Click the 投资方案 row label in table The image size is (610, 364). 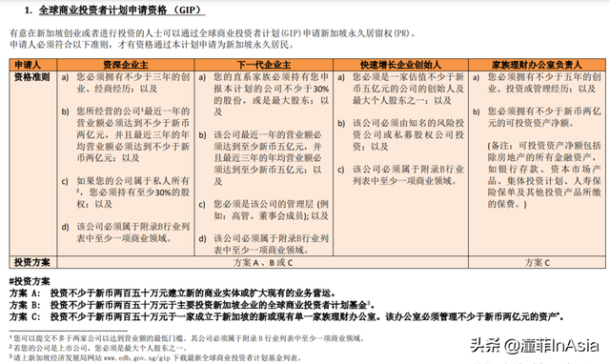click(x=31, y=262)
